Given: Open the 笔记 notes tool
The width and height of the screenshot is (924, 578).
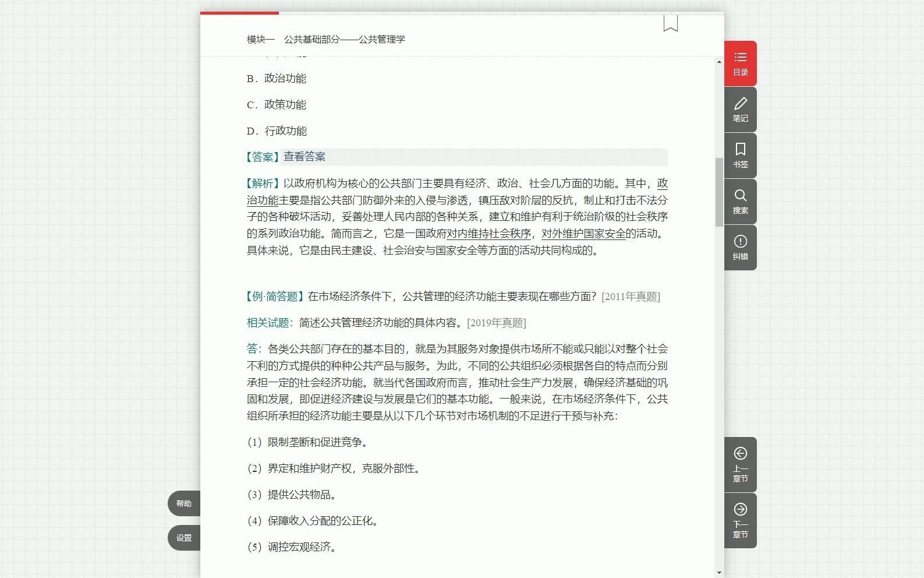Looking at the screenshot, I should click(740, 110).
